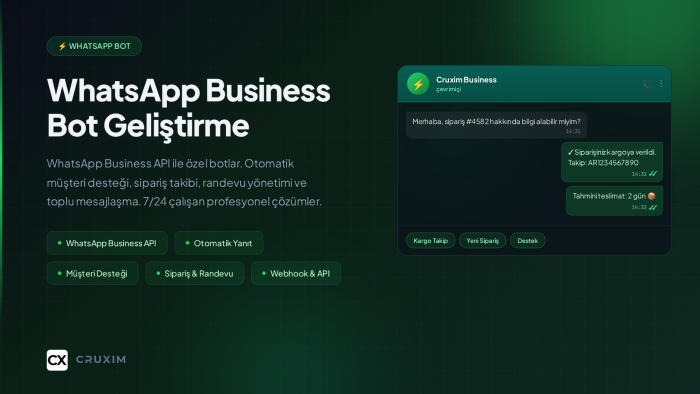Tap the Yeni Sipariş quick reply
Viewport: 700px width, 394px height.
[x=482, y=241]
